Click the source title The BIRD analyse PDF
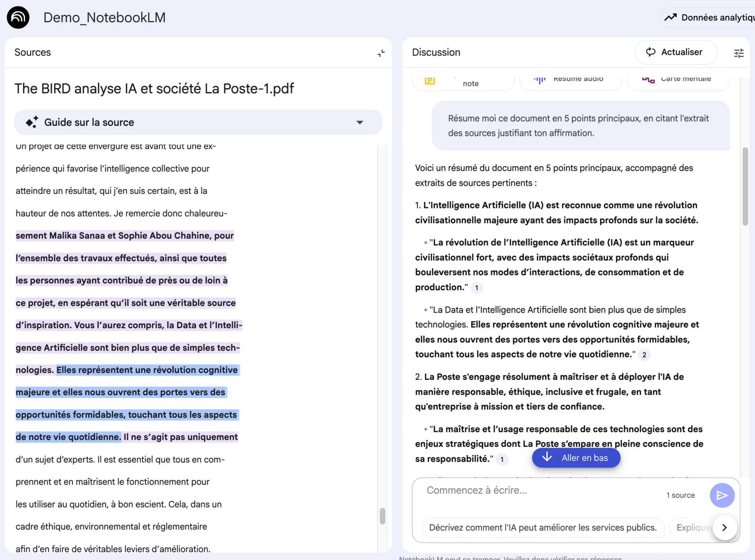 154,88
